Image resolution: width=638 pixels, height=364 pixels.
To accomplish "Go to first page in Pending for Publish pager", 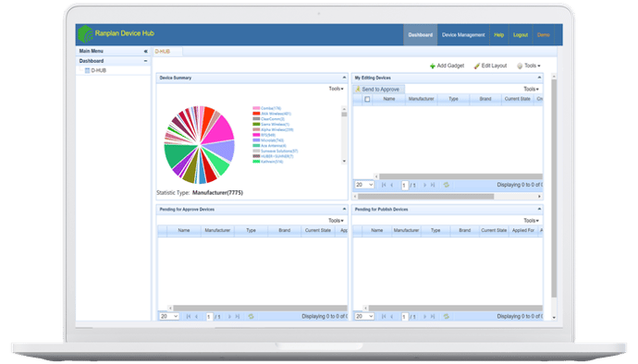I will 384,316.
